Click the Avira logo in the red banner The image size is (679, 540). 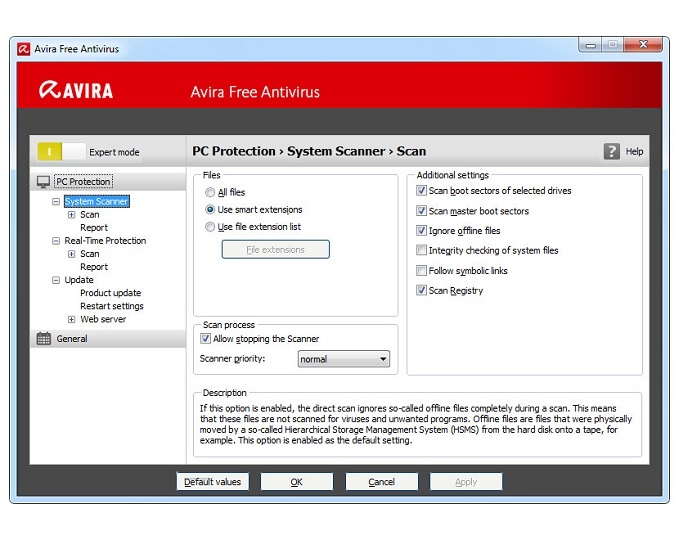76,91
